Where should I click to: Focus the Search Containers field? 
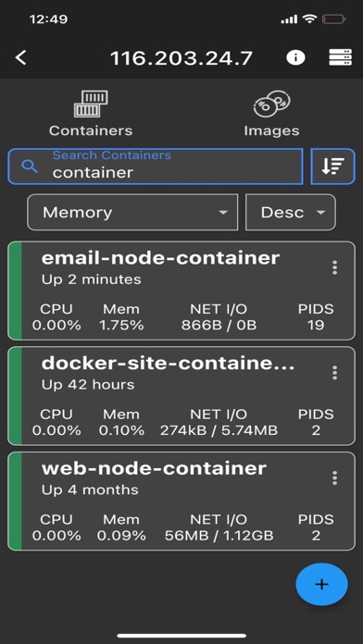(x=156, y=166)
